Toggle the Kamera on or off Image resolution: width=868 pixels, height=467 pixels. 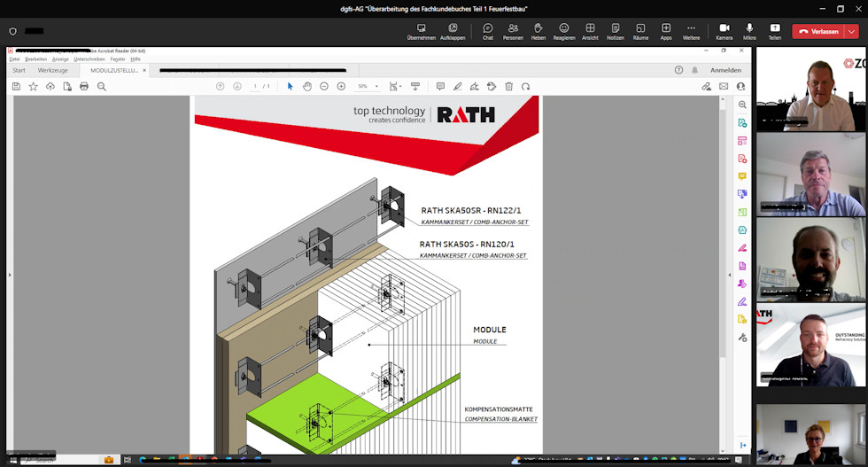(725, 32)
